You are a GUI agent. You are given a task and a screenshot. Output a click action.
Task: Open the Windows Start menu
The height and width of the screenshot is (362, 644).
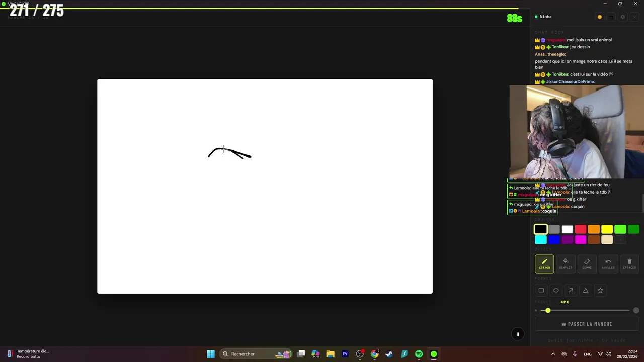211,354
